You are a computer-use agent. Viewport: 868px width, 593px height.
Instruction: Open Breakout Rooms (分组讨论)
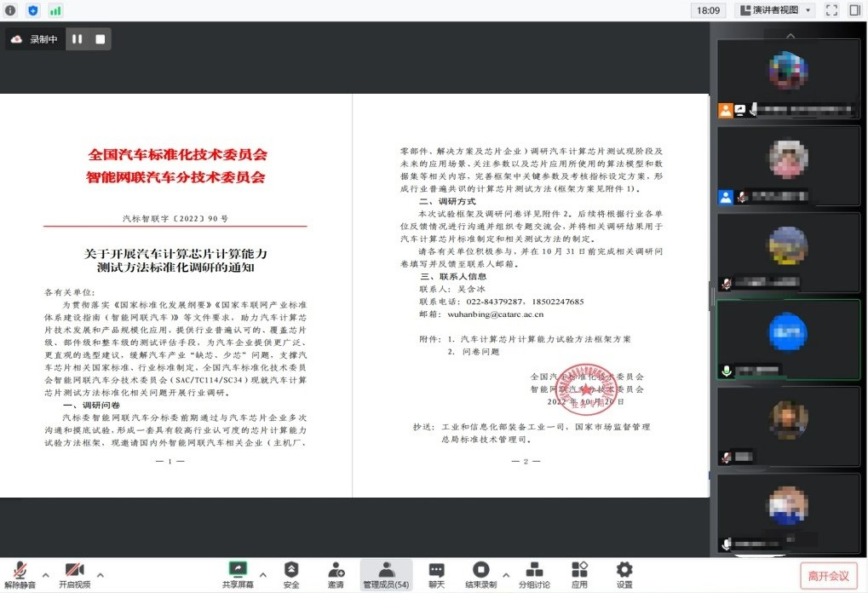(x=534, y=575)
